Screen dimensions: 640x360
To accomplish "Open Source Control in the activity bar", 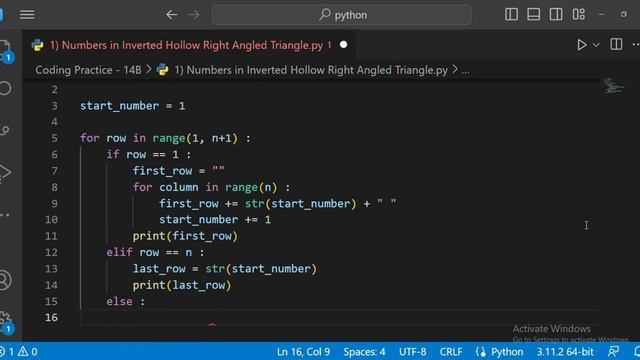I will pos(5,131).
